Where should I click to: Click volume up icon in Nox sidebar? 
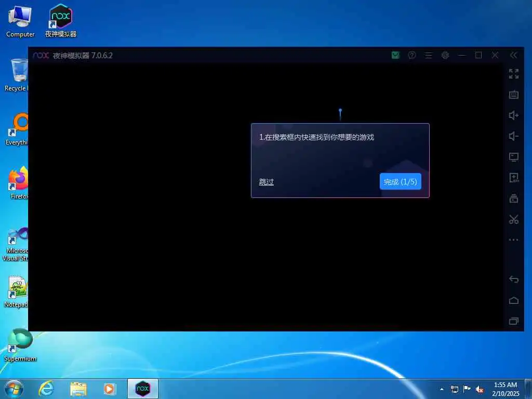(x=514, y=115)
